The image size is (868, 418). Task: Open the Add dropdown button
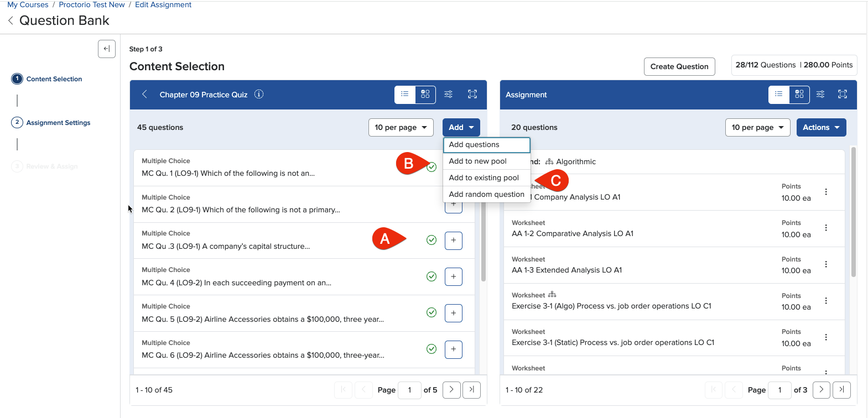461,127
